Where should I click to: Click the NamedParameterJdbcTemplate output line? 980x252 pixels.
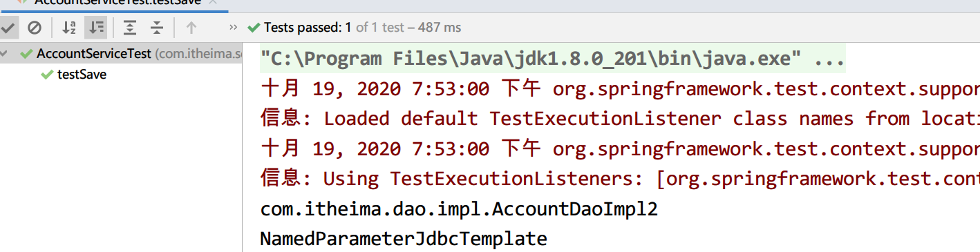(x=404, y=239)
